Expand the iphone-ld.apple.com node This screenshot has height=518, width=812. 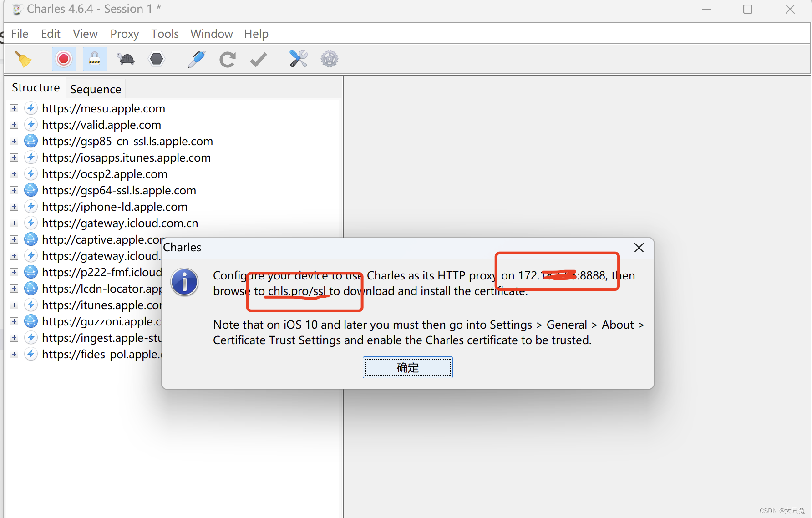14,207
